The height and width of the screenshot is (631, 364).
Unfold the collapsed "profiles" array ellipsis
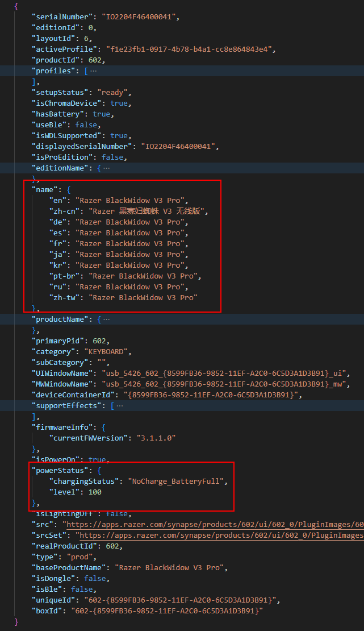(x=93, y=71)
